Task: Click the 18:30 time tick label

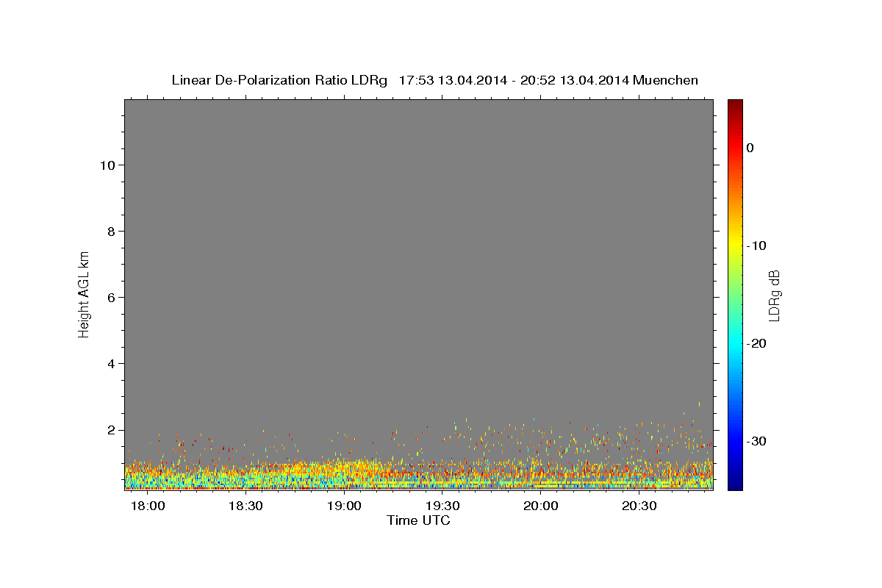Action: tap(245, 506)
